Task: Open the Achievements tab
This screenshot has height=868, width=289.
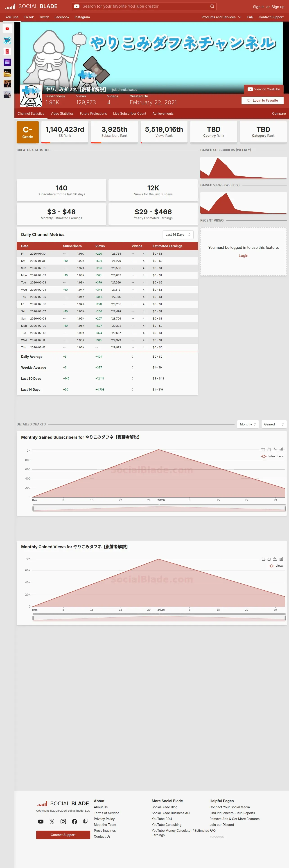Action: click(x=163, y=114)
